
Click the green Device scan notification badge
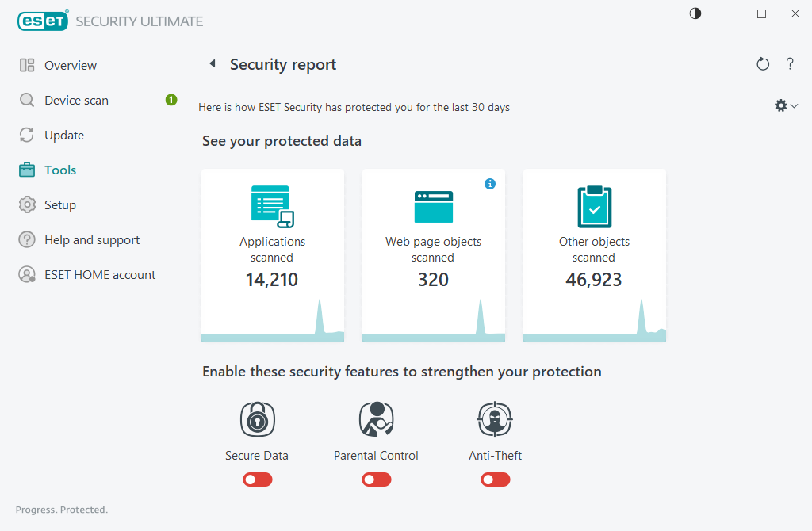[x=171, y=100]
